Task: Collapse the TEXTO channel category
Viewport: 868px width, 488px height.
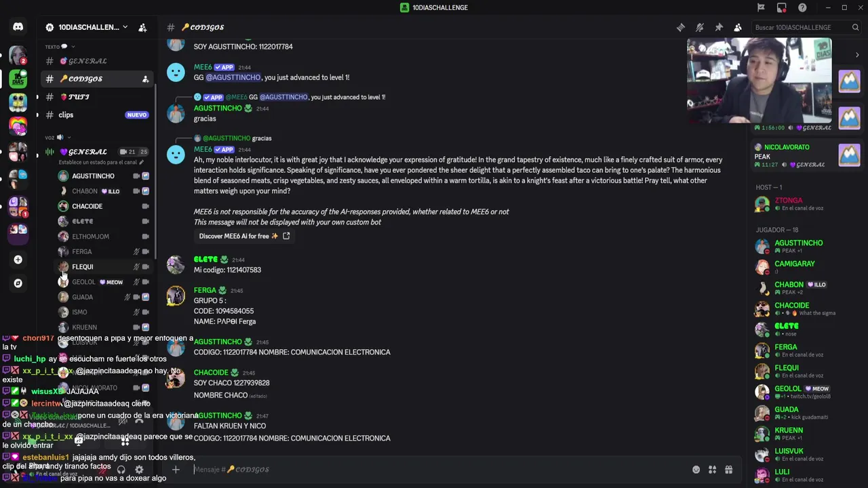Action: point(53,47)
